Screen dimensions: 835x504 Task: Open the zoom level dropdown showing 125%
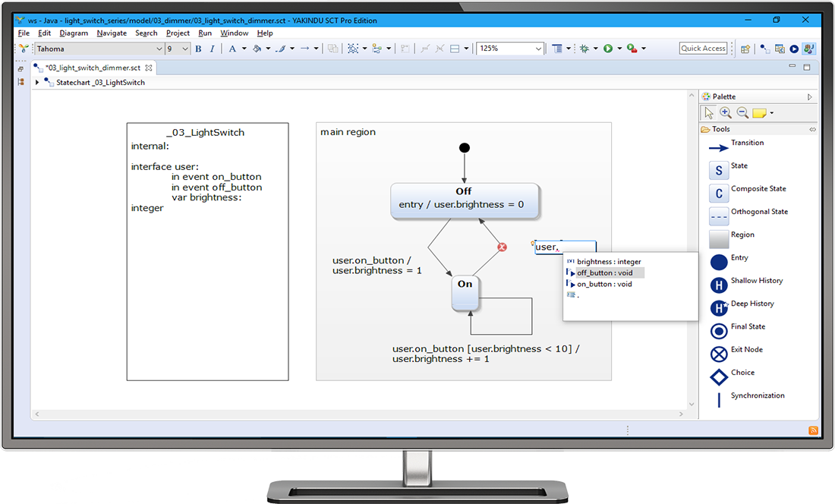[537, 48]
